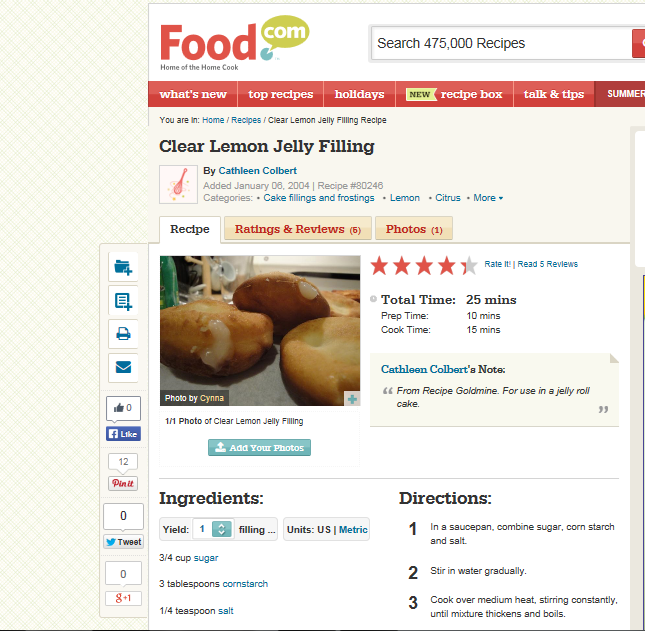Image resolution: width=645 pixels, height=631 pixels.
Task: Click photographer Cynna's name link
Action: (x=212, y=398)
